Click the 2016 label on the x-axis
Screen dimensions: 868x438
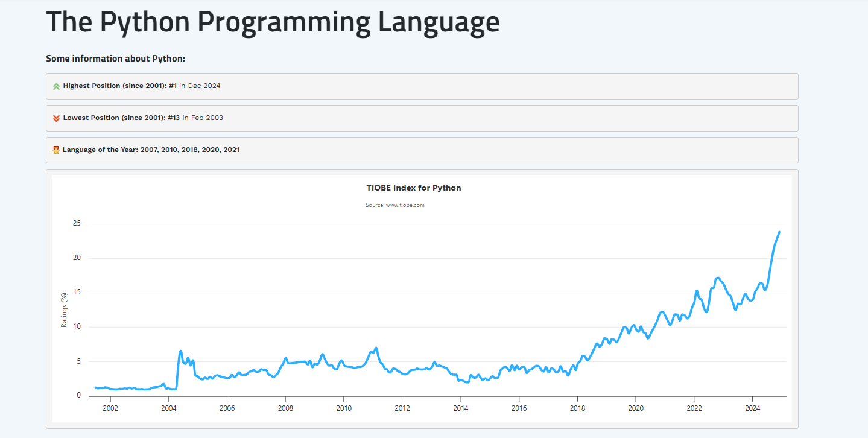(519, 408)
